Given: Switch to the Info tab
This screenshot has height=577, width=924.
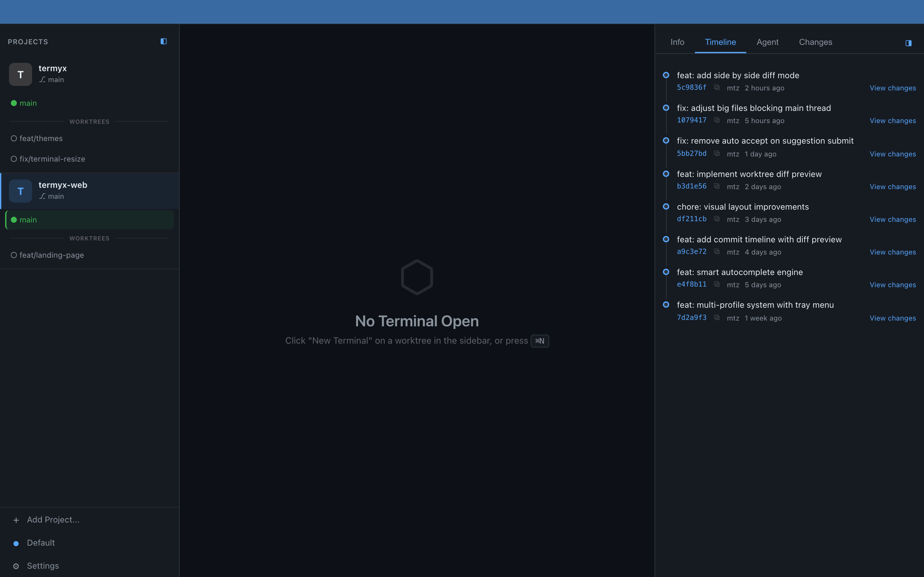Looking at the screenshot, I should [x=677, y=42].
